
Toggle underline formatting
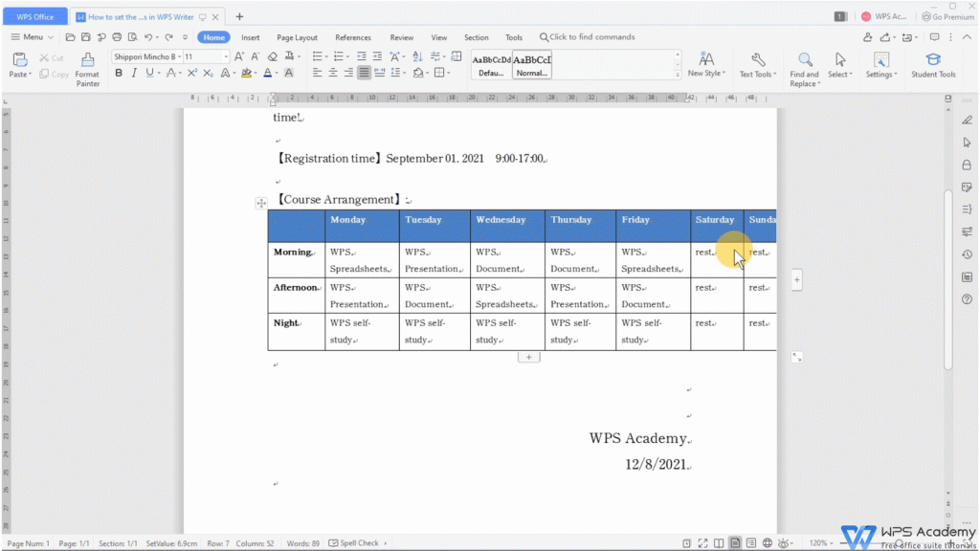(149, 73)
